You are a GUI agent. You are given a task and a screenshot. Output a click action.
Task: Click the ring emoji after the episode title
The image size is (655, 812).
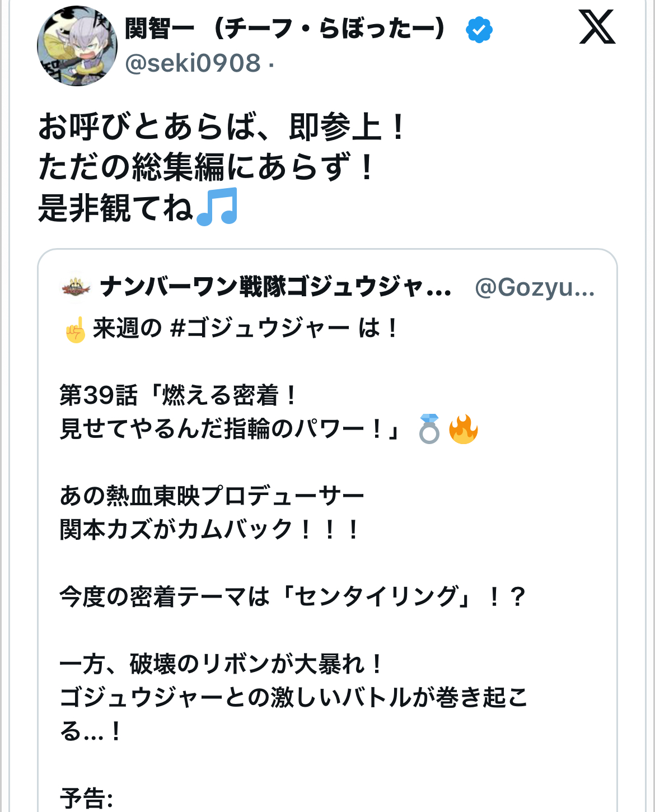tap(429, 430)
